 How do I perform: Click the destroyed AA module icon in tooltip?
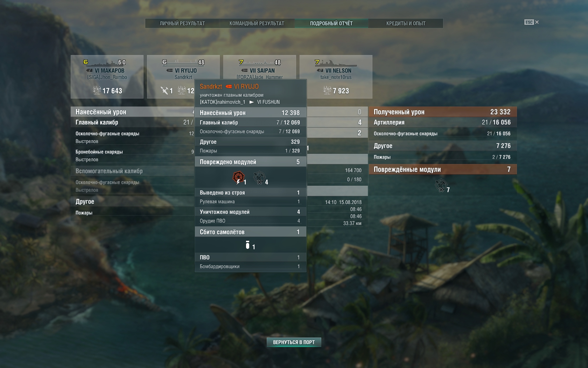(x=259, y=177)
